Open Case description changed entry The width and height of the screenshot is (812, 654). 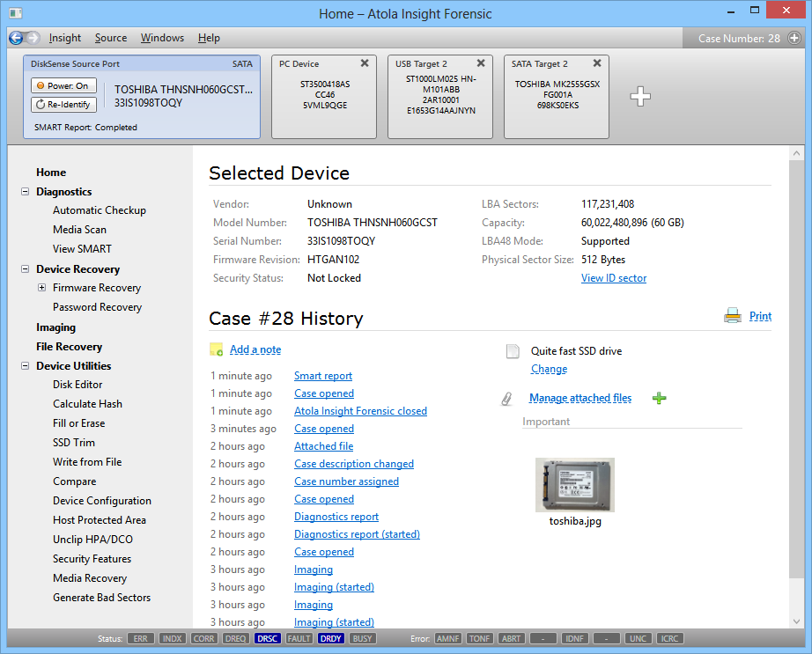(354, 464)
